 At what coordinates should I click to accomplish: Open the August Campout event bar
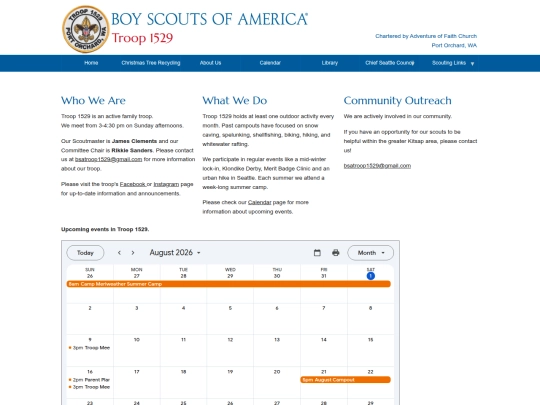pos(346,380)
